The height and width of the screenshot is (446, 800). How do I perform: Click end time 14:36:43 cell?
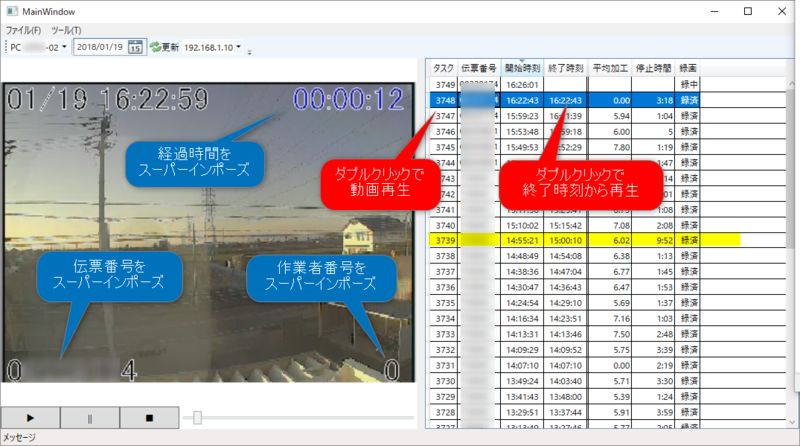click(565, 287)
